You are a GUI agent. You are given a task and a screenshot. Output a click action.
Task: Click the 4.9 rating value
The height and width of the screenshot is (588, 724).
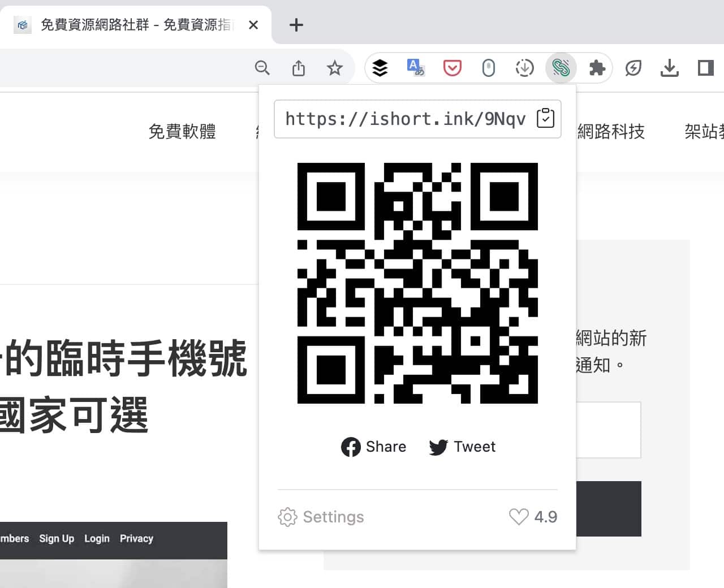pos(546,517)
